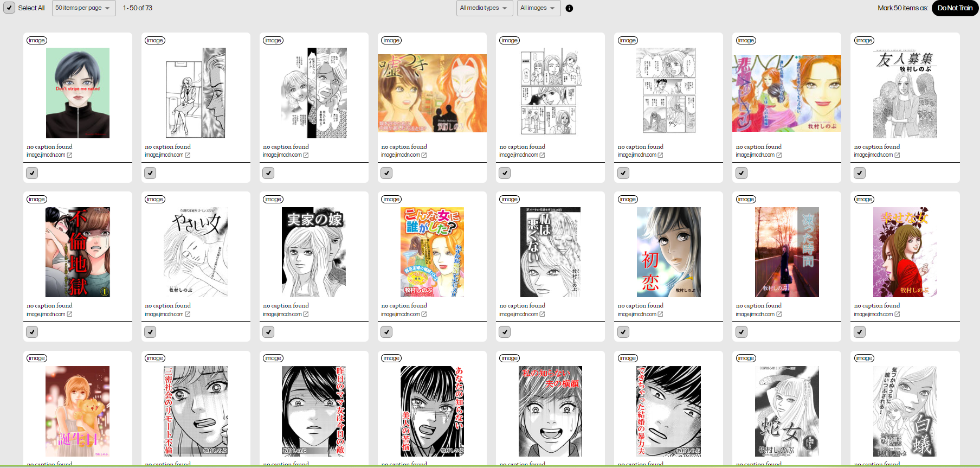The height and width of the screenshot is (468, 980).
Task: Open the 蛇女 cover thumbnail
Action: [787, 411]
